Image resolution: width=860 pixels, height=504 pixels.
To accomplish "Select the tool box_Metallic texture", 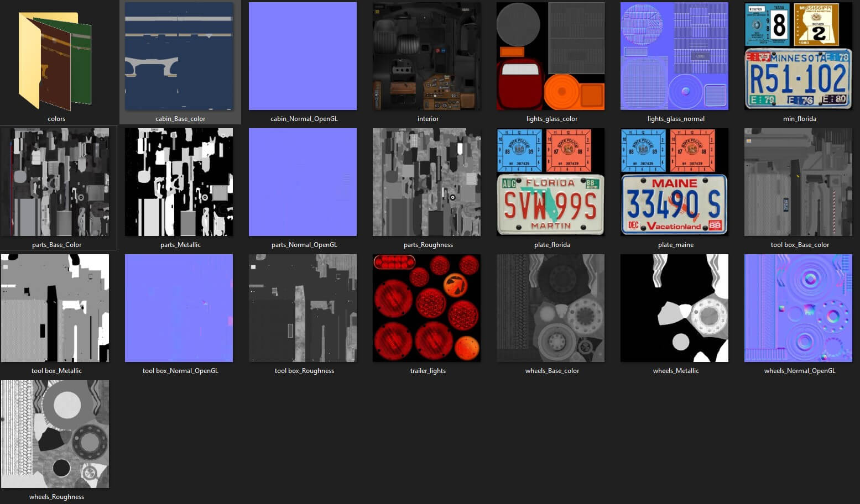I will (55, 308).
